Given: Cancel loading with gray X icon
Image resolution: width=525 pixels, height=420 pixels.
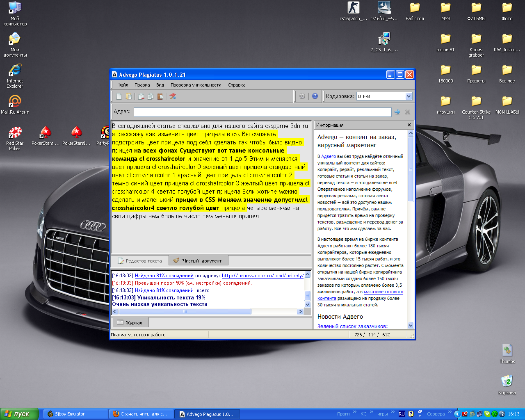Looking at the screenshot, I should tap(408, 112).
